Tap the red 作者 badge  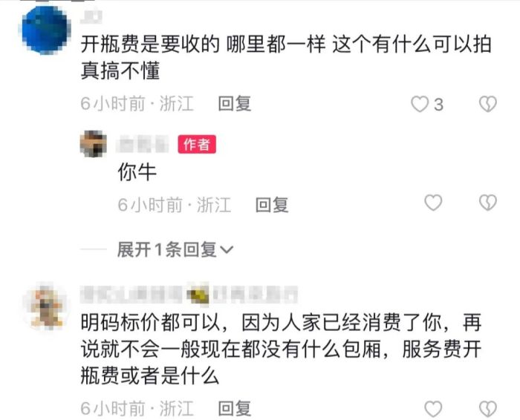197,144
